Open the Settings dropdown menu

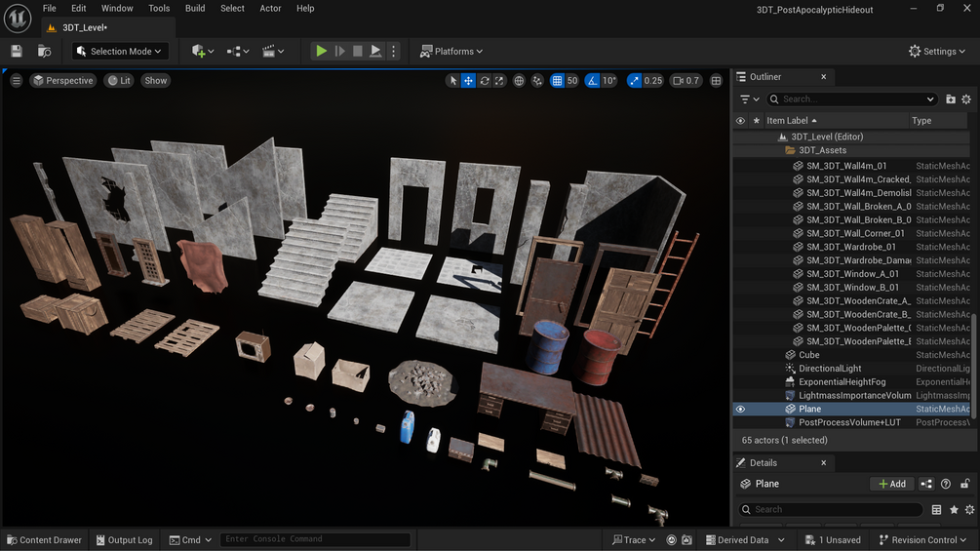pyautogui.click(x=937, y=52)
